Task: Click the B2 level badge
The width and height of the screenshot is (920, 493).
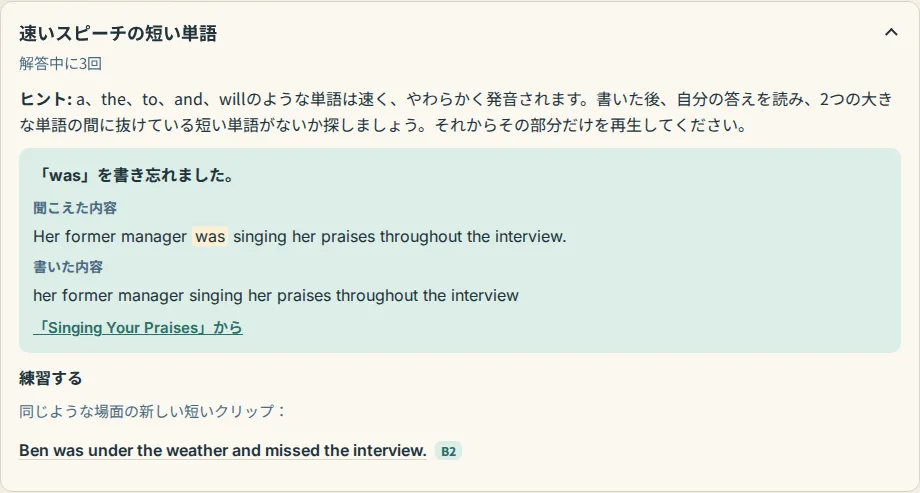Action: click(x=448, y=451)
